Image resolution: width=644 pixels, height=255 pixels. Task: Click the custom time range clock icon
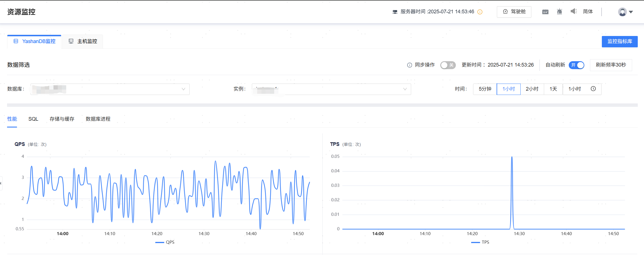(593, 89)
